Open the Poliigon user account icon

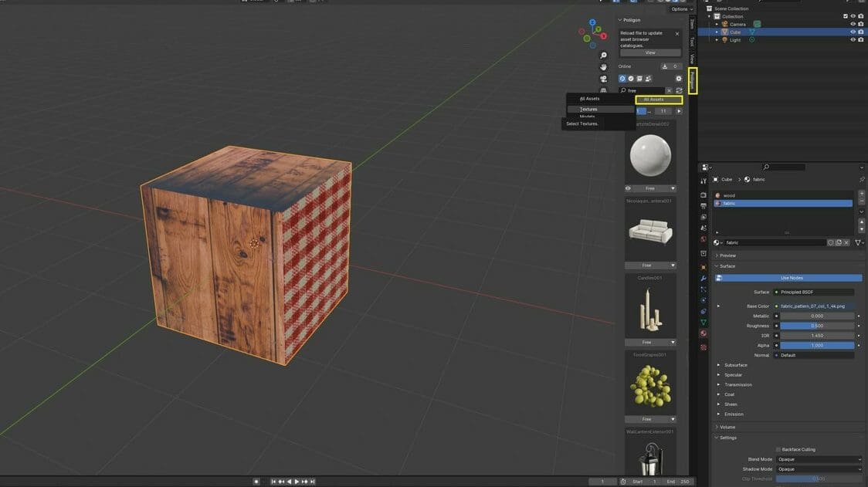(648, 79)
